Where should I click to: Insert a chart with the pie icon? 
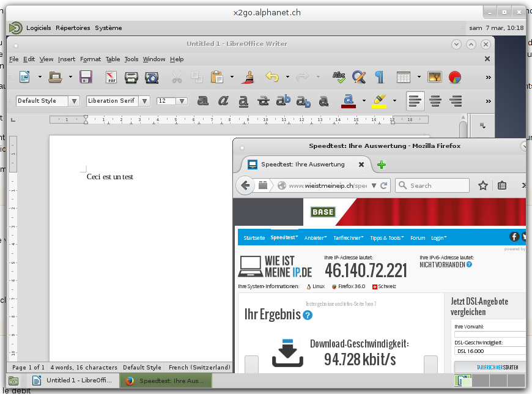[454, 77]
